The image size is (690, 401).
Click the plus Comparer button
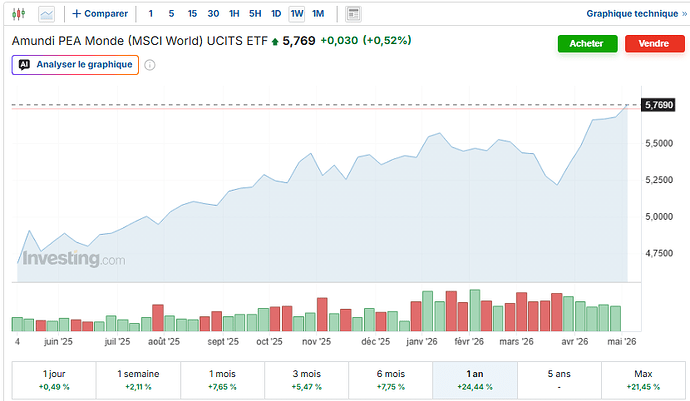tap(100, 14)
